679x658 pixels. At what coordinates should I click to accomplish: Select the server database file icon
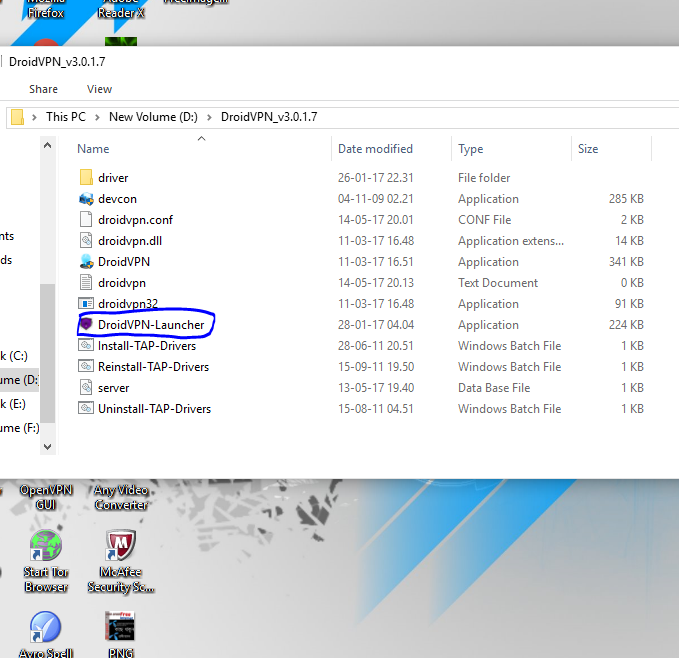click(86, 387)
